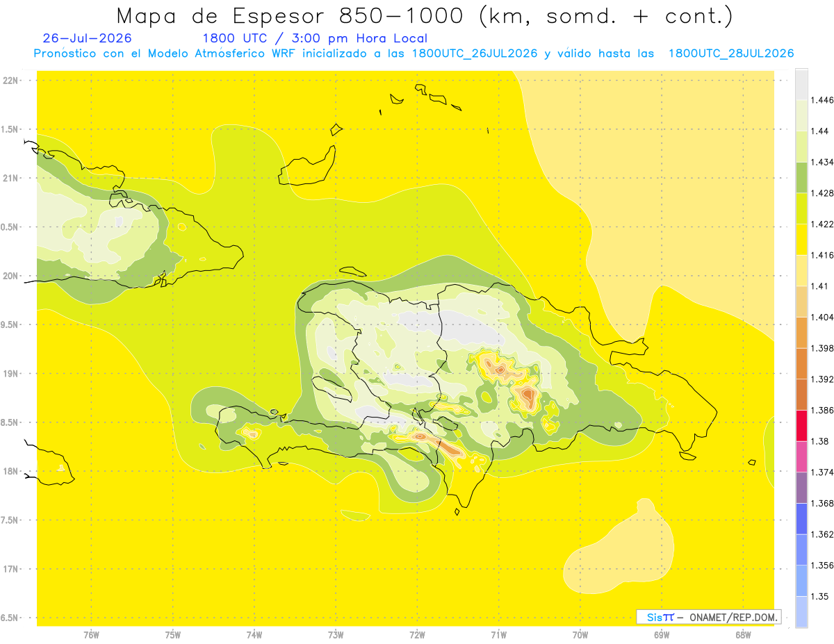Click the colorbar value "1.374"
This screenshot has width=834, height=644.
point(824,472)
